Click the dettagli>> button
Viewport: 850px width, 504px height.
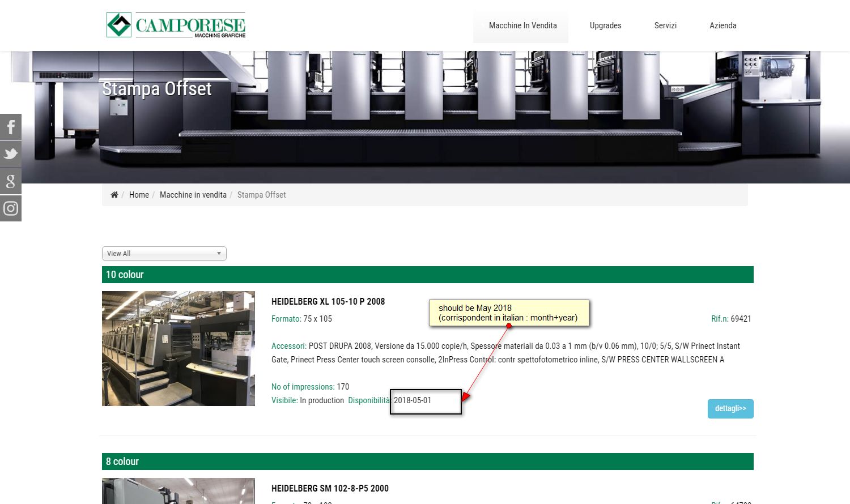(730, 409)
